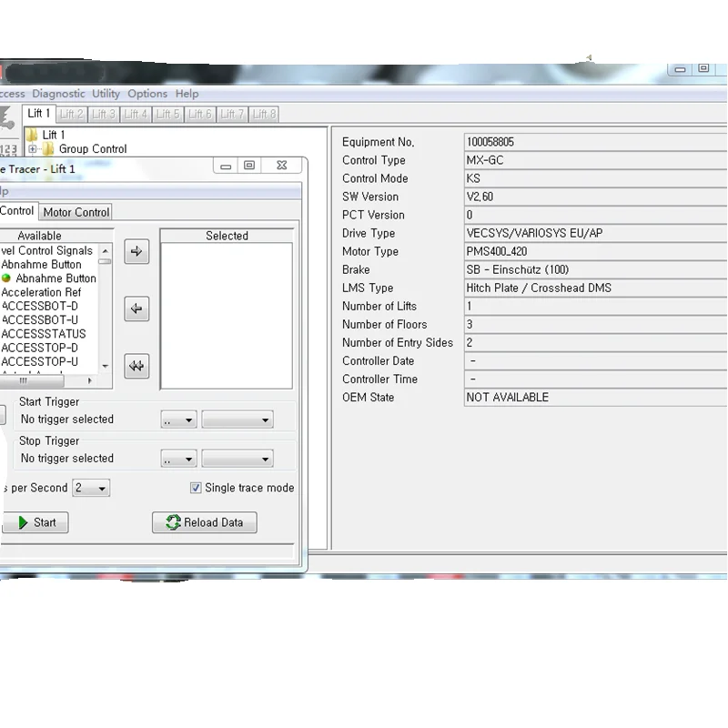
Task: Select ACCESSSTATUS signal
Action: 44,334
